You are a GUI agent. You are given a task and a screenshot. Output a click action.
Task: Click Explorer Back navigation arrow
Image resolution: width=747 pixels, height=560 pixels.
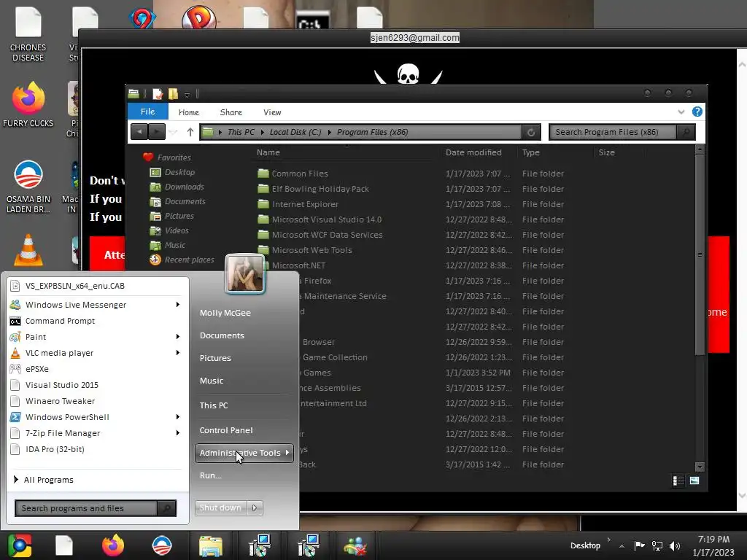tap(139, 132)
